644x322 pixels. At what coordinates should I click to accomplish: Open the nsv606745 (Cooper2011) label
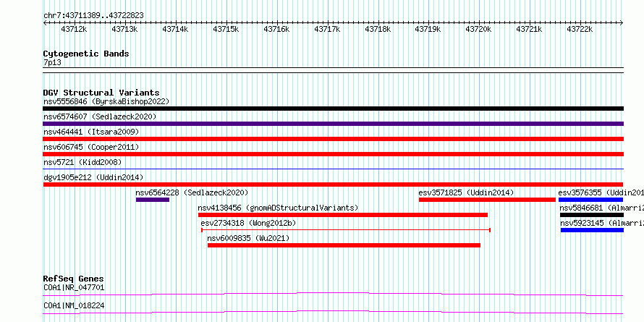[x=91, y=147]
